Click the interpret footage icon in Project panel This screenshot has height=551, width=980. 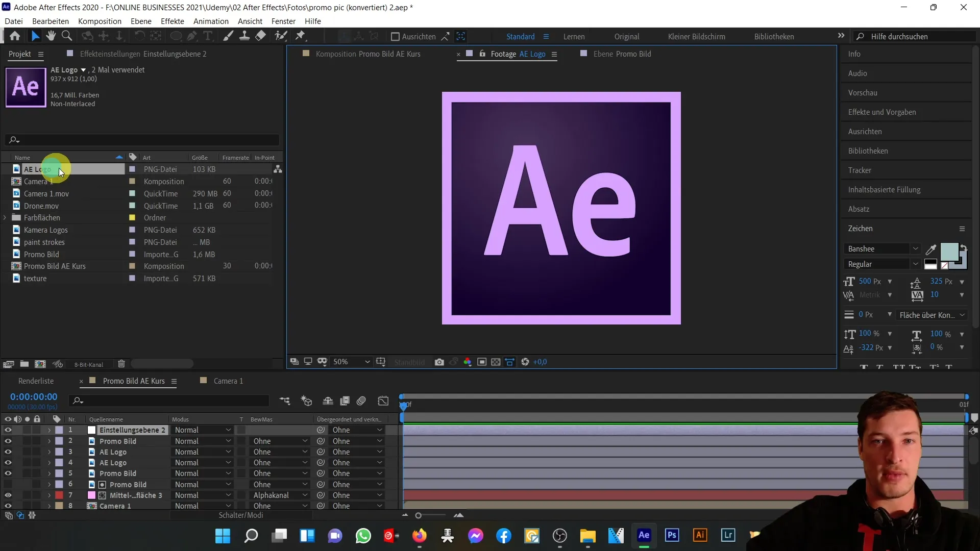(x=8, y=364)
